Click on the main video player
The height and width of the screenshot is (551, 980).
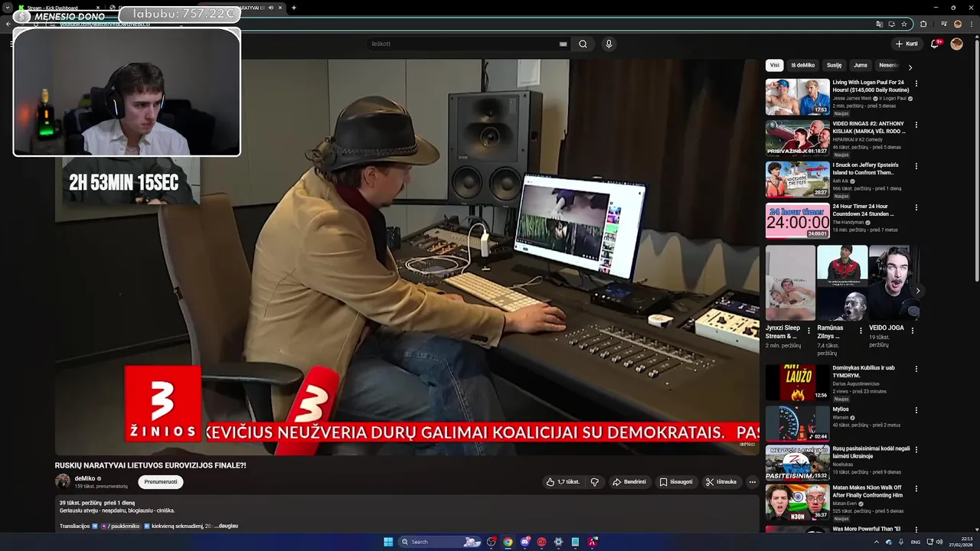point(407,257)
